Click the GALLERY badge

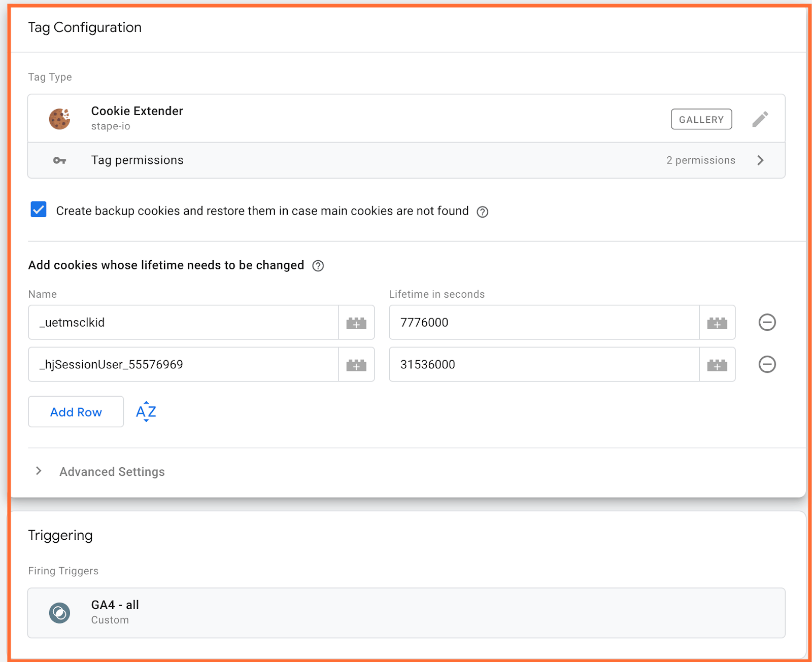701,119
